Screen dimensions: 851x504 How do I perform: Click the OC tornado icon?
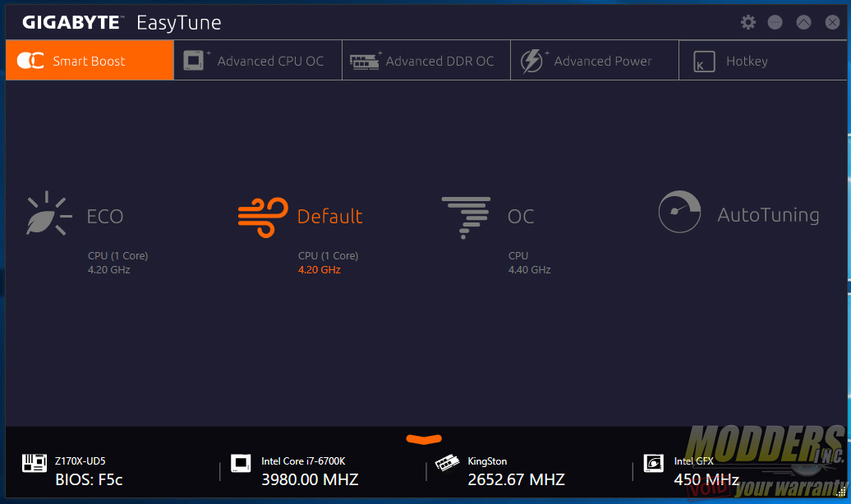coord(467,217)
